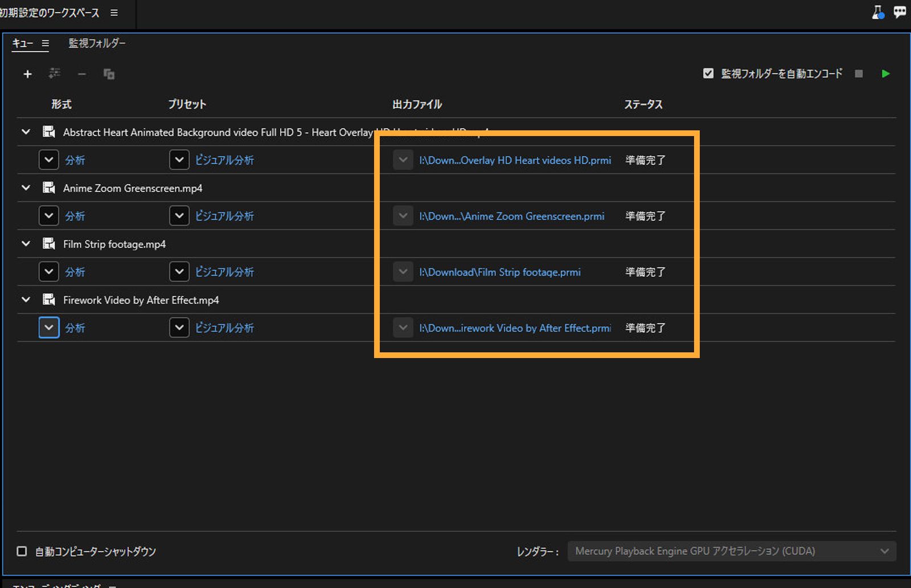Collapse the Anime Zoom Greenscreen.mp4 item
The image size is (911, 588).
(x=26, y=188)
